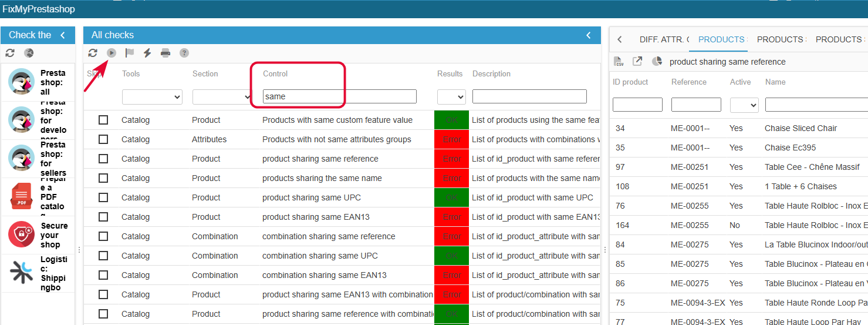Screen dimensions: 868x325
Task: Select 'product sharing same EAN13 with combination' row
Action: [x=342, y=294]
